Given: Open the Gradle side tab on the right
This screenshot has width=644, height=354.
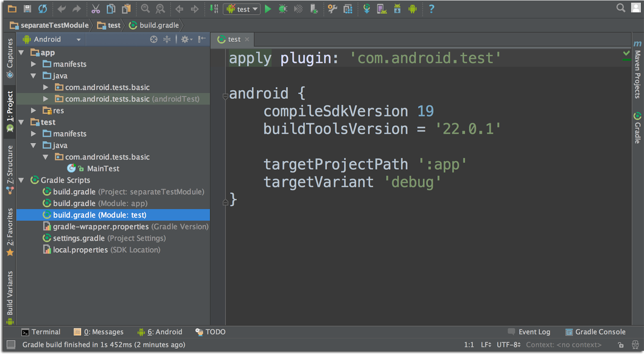Looking at the screenshot, I should coord(638,127).
